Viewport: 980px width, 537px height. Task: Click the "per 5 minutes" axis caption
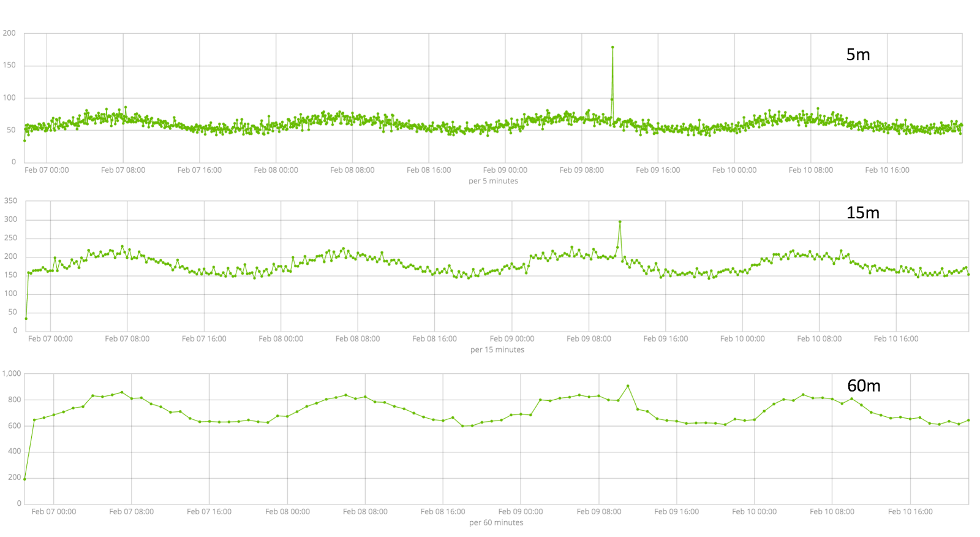493,181
